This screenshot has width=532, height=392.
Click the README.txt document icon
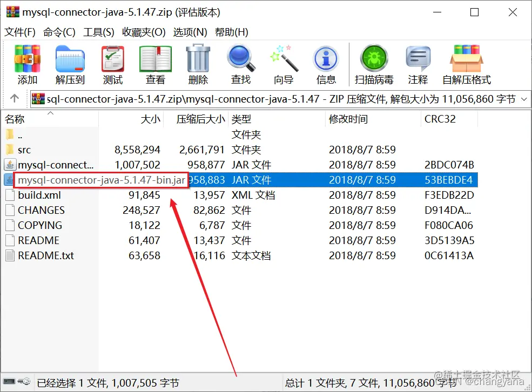pos(10,255)
